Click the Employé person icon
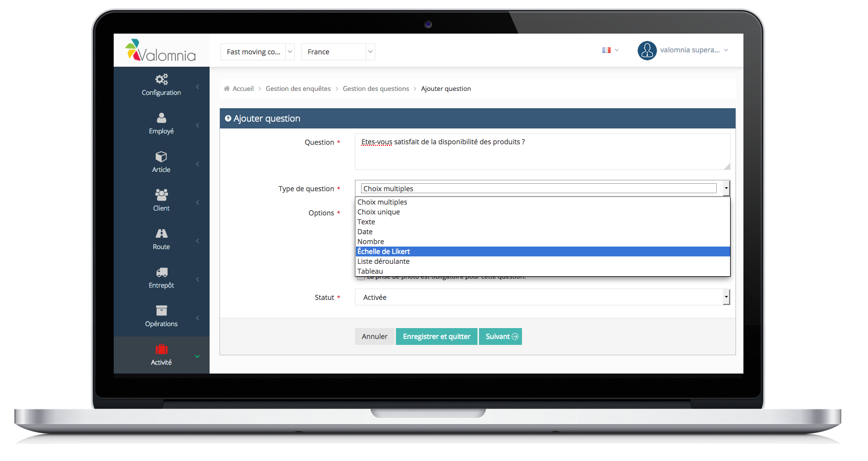The image size is (868, 461). click(x=161, y=118)
